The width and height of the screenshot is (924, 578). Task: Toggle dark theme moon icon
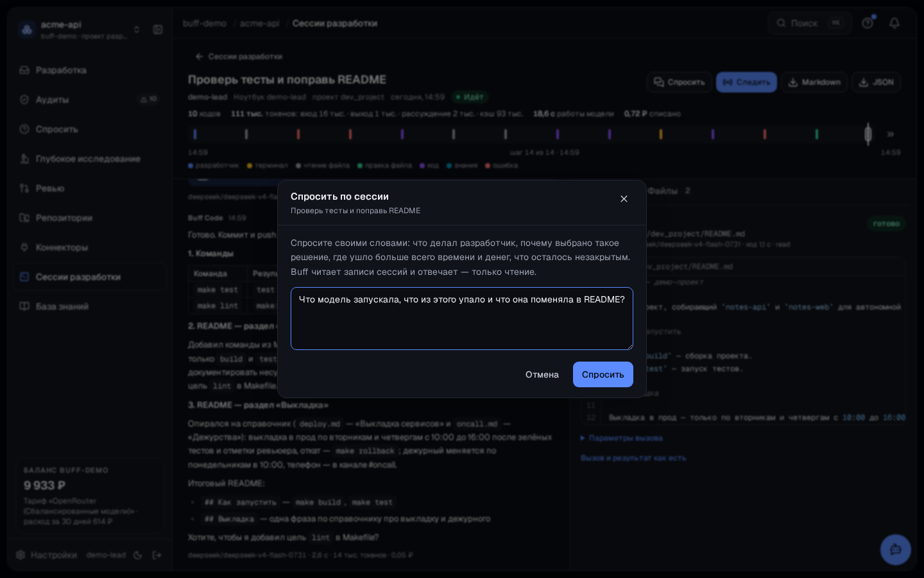click(x=138, y=555)
